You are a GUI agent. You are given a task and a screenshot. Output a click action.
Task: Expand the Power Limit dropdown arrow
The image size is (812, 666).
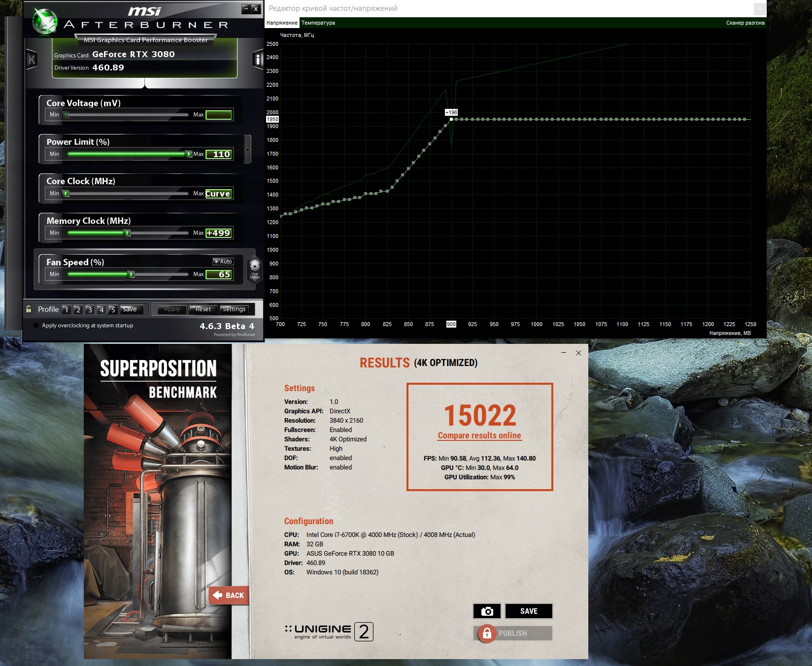(x=247, y=149)
